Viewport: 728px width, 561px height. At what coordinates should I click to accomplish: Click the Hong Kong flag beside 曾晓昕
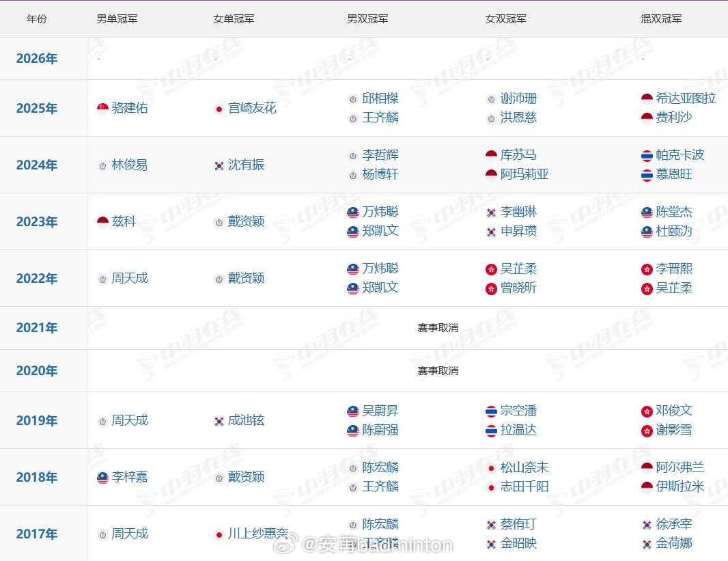click(x=491, y=289)
